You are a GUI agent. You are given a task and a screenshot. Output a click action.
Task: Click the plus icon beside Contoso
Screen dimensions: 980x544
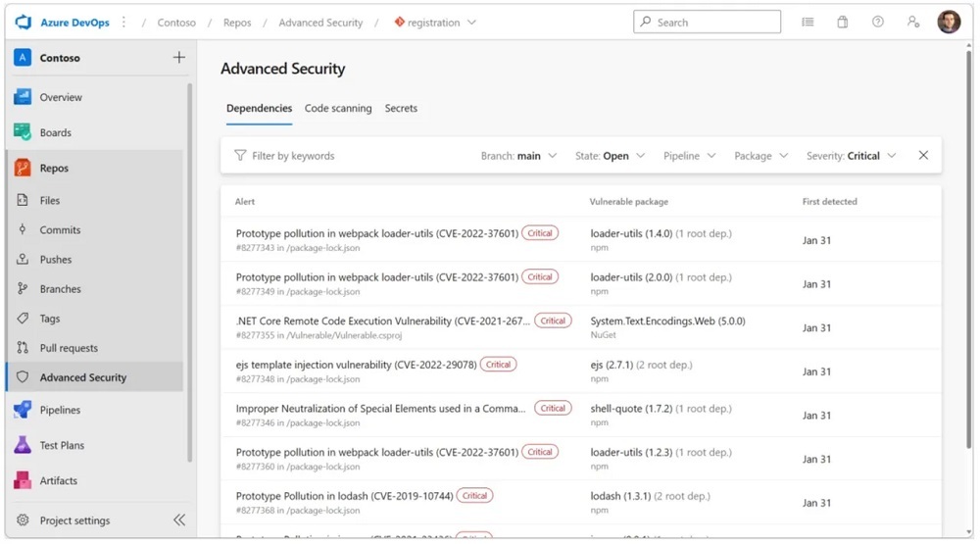point(178,58)
